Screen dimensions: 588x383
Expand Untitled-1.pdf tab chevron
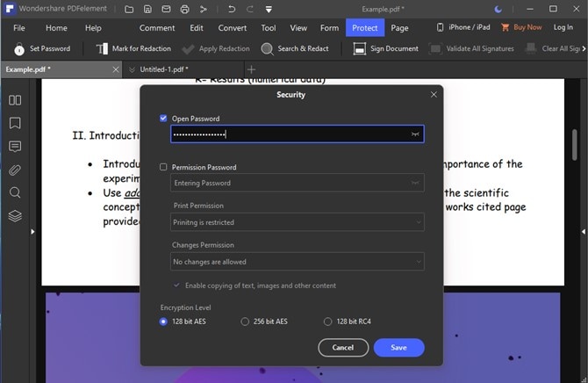click(132, 69)
